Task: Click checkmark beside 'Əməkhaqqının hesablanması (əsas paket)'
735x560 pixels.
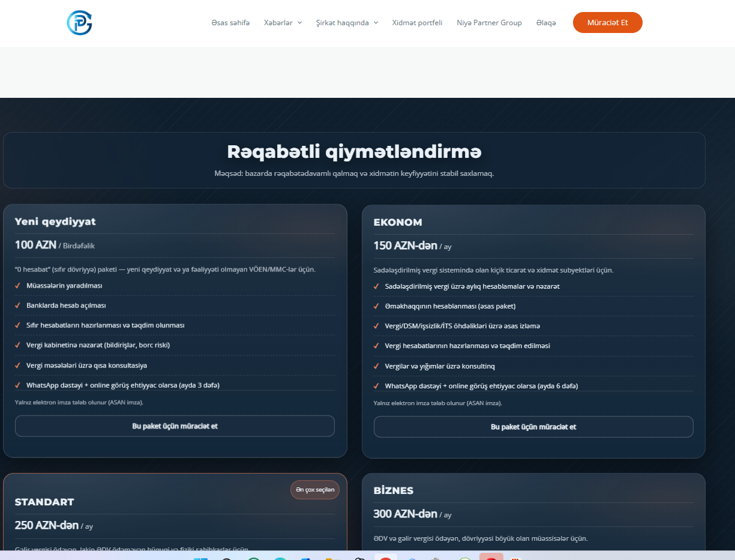Action: pos(377,306)
